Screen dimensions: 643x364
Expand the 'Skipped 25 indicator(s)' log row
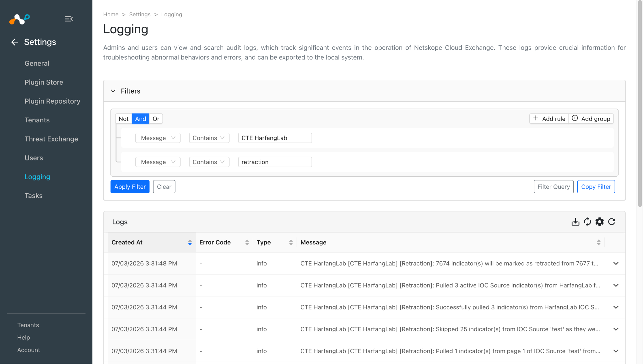[x=616, y=329]
